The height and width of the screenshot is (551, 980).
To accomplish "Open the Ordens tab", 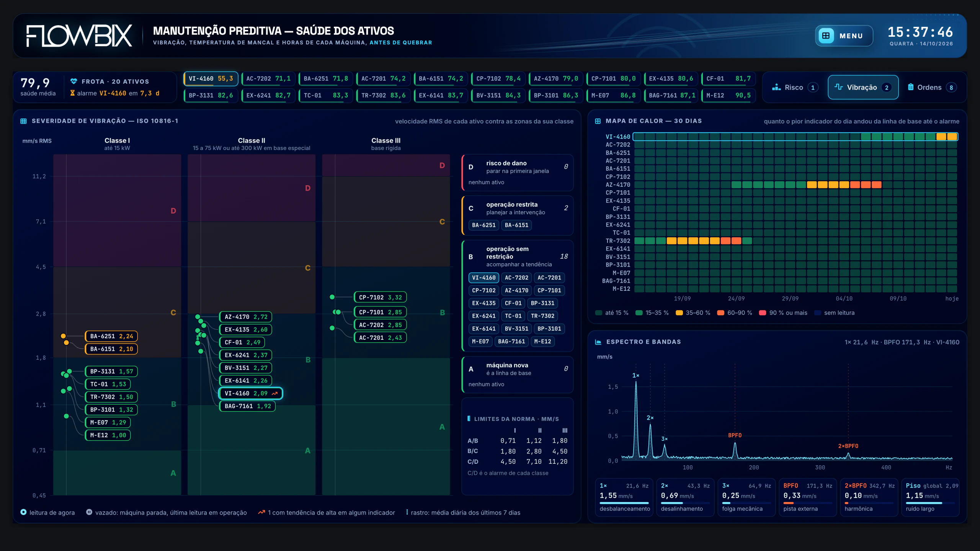I will tap(932, 87).
